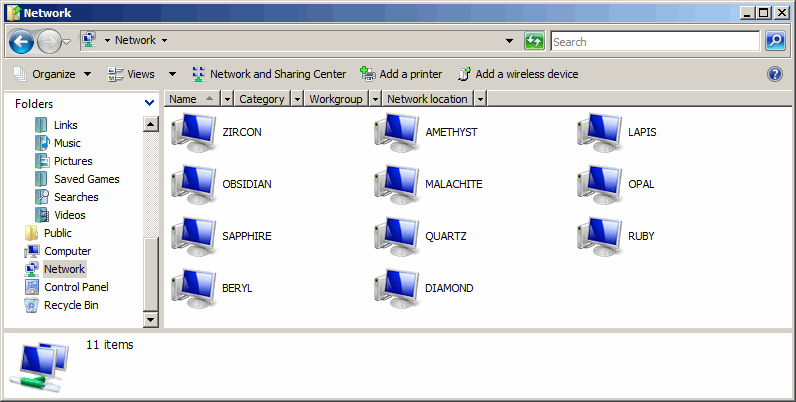Click the Views button
This screenshot has width=796, height=402.
coord(131,74)
